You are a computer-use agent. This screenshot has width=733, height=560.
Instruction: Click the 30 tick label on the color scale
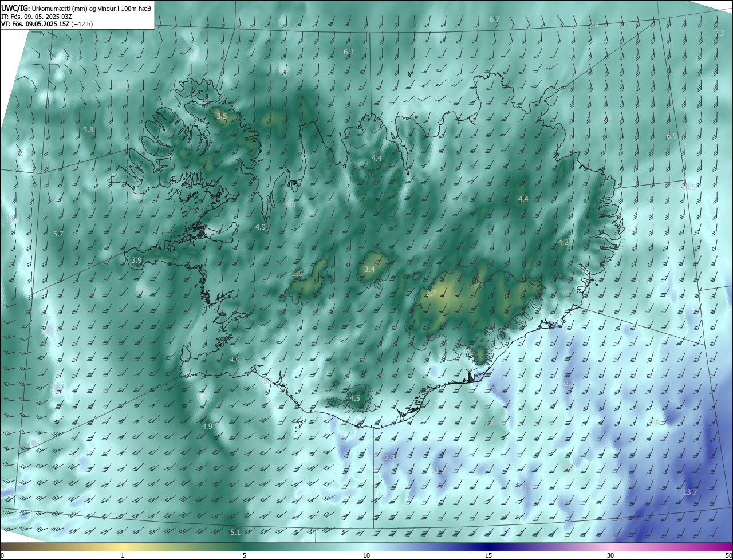[x=610, y=555]
